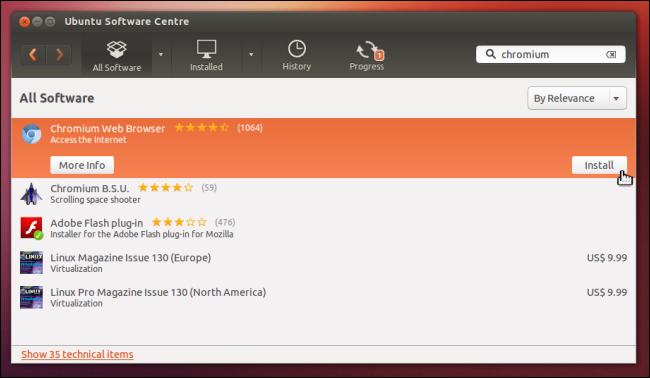650x378 pixels.
Task: Open the Progress view
Action: pyautogui.click(x=367, y=56)
